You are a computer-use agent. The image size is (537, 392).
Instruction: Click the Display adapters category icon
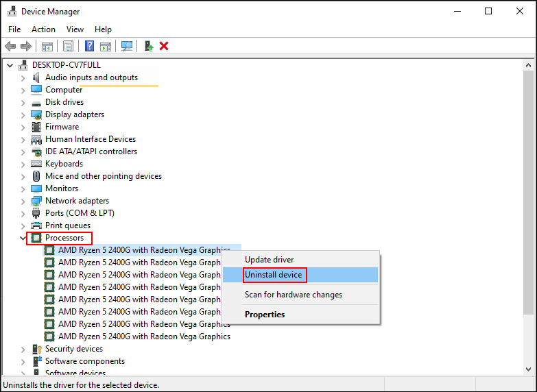pyautogui.click(x=36, y=114)
